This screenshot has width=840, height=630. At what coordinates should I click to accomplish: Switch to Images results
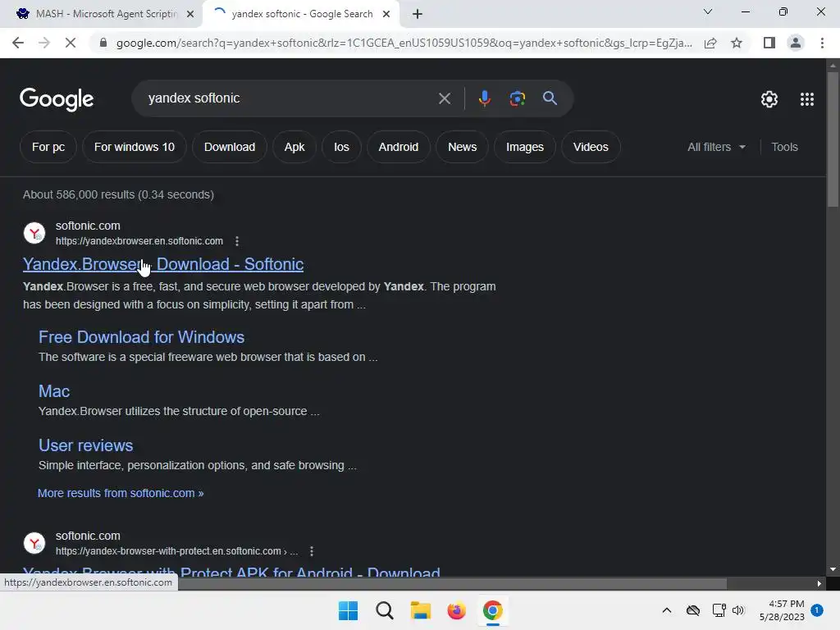point(524,147)
